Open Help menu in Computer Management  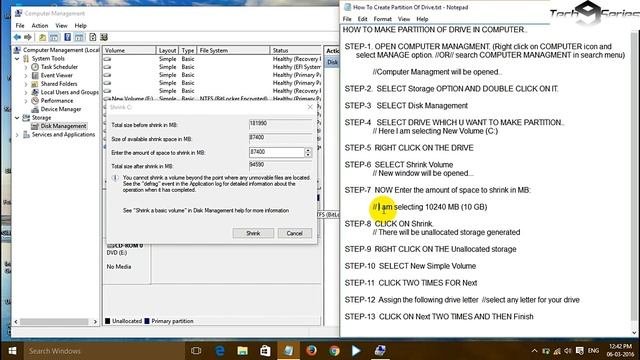tap(80, 26)
